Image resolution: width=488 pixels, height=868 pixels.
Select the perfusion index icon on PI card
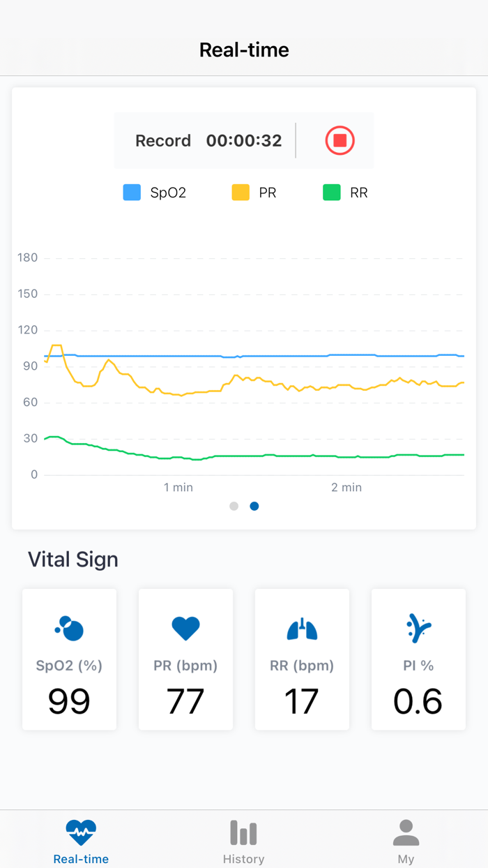[418, 627]
